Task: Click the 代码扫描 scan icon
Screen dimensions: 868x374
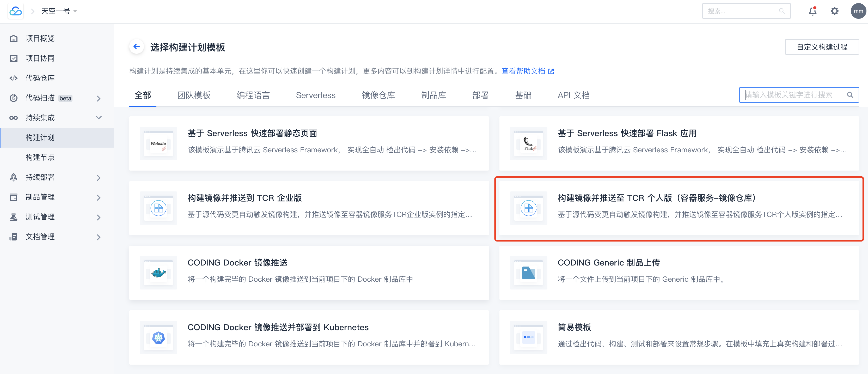Action: (x=14, y=98)
